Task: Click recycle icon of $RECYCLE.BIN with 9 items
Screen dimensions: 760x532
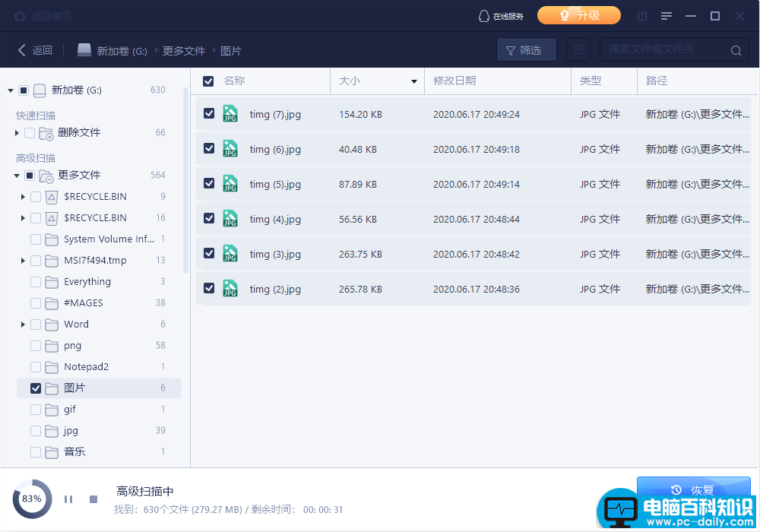Action: click(x=52, y=197)
